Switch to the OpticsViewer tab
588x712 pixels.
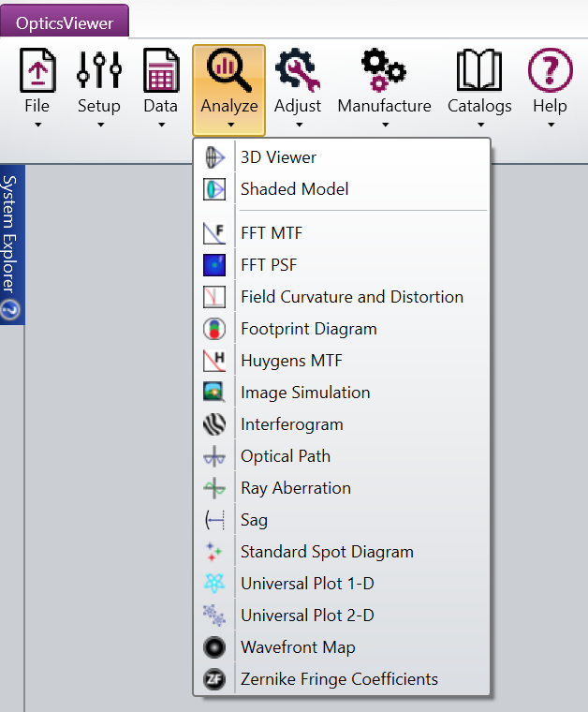65,21
